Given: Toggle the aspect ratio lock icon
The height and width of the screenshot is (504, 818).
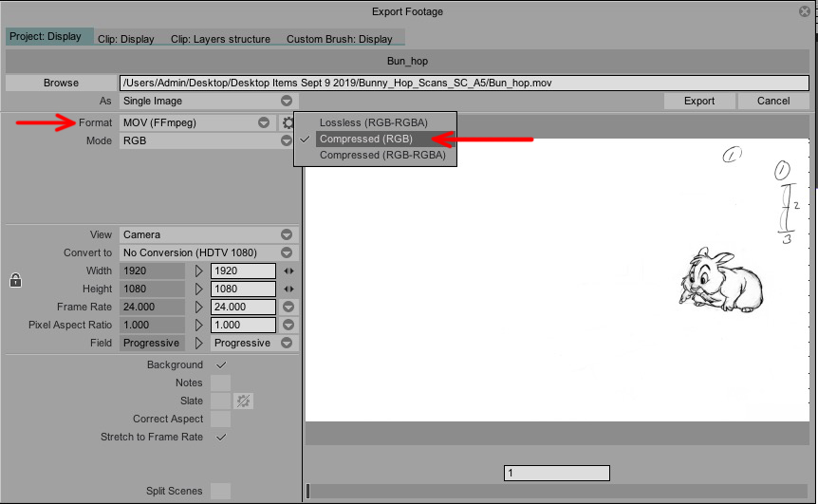Looking at the screenshot, I should pyautogui.click(x=15, y=280).
